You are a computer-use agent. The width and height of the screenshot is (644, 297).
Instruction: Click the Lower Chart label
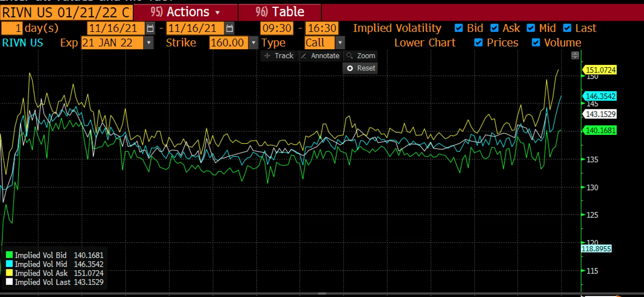coord(425,43)
